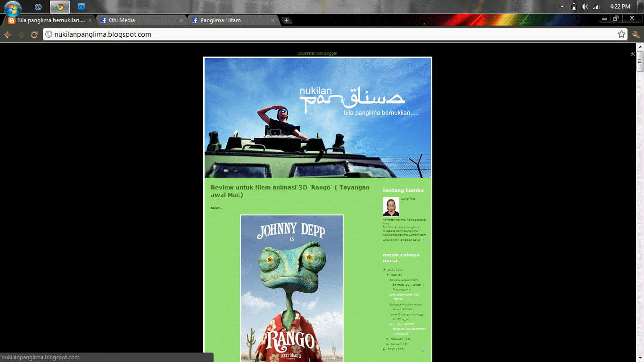This screenshot has width=644, height=362.
Task: Click the 'mesin cahaya masa' sidebar heading
Action: coord(401,257)
